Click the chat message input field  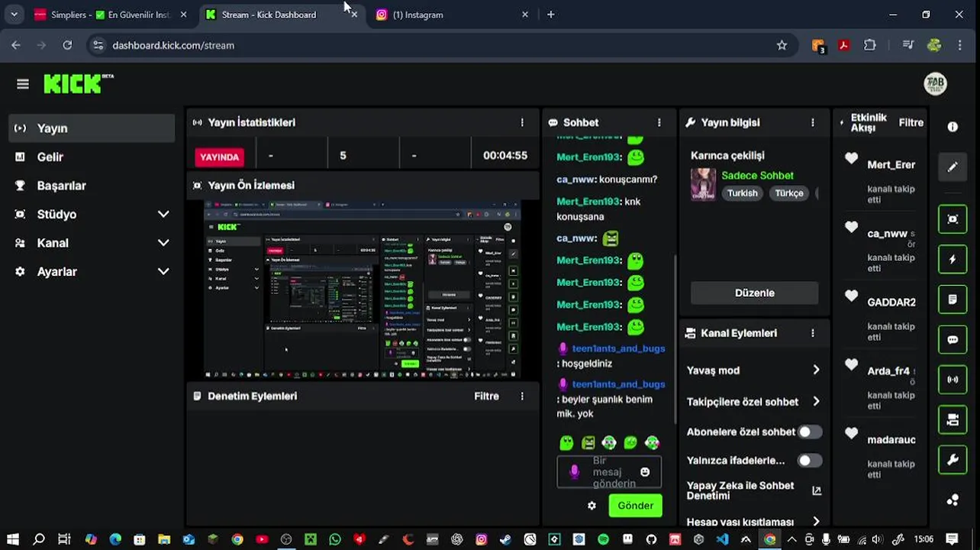(609, 472)
